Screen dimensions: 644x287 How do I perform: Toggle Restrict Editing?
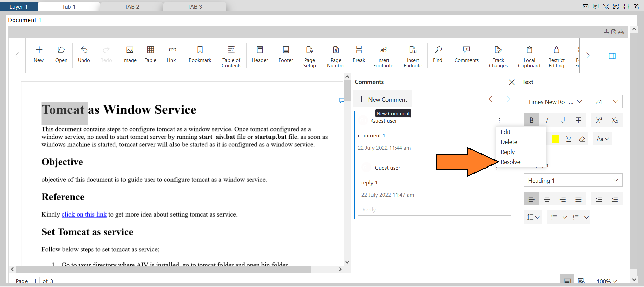click(x=556, y=57)
